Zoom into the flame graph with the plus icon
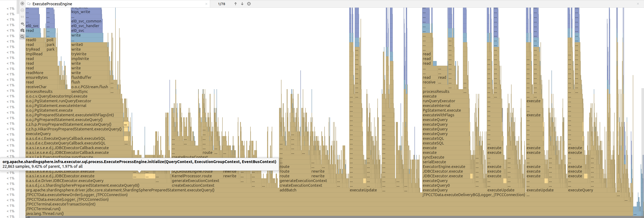 click(22, 4)
